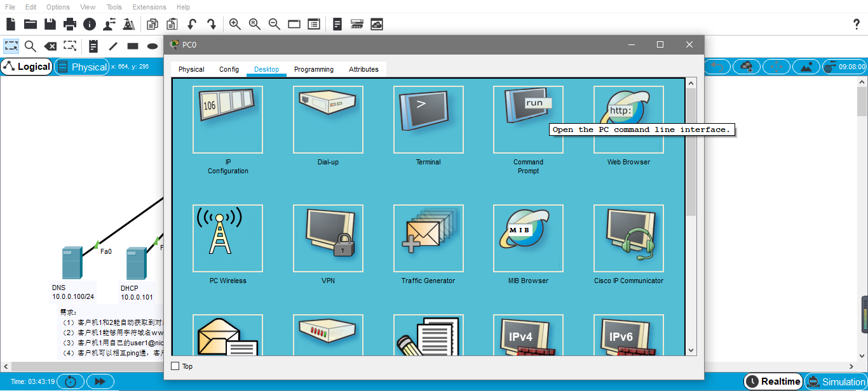
Task: Open the User Profile icon
Action: (109, 24)
